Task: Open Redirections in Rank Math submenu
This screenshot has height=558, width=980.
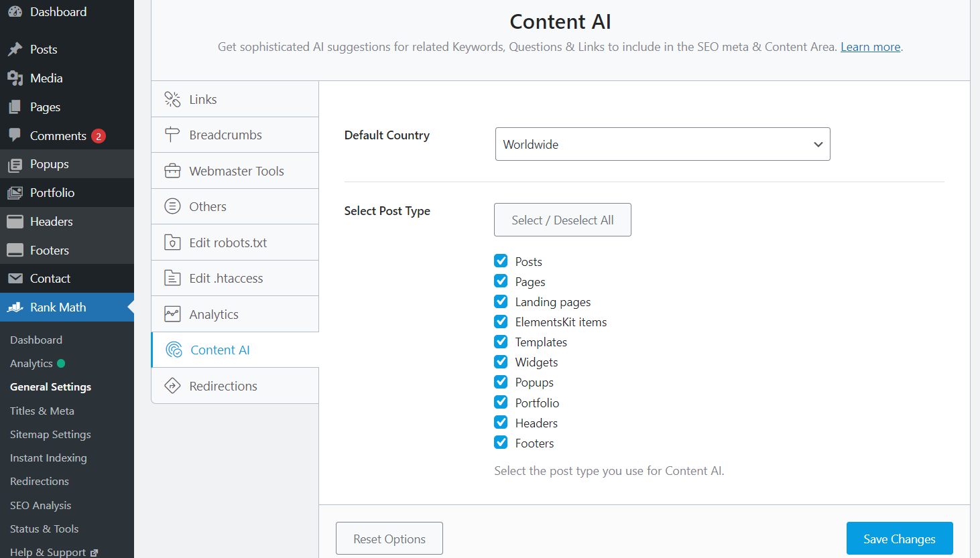Action: [40, 481]
